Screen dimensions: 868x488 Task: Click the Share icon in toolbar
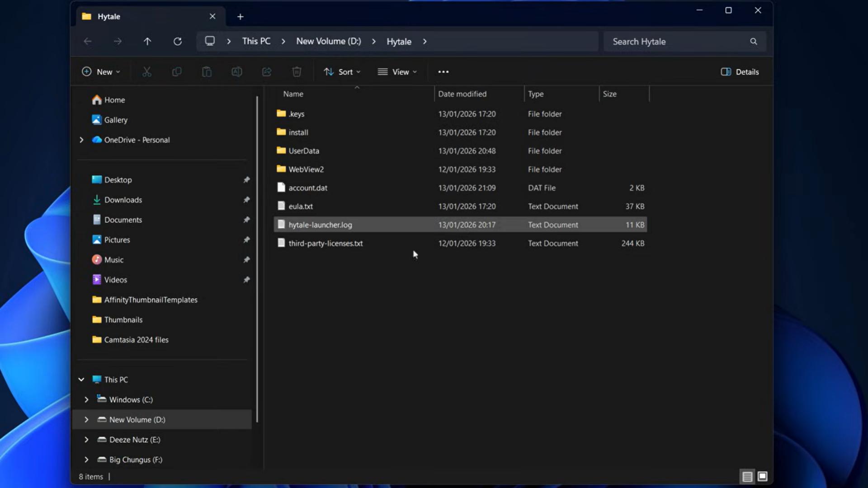[267, 72]
